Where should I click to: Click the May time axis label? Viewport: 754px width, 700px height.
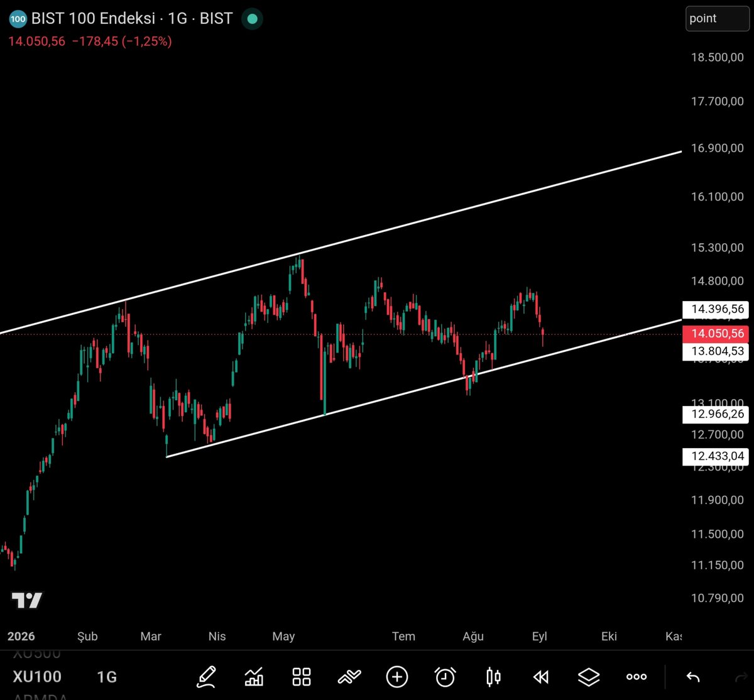pos(283,637)
